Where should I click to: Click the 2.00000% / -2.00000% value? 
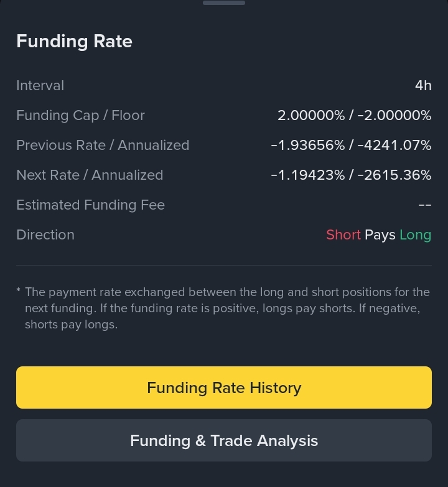coord(354,116)
